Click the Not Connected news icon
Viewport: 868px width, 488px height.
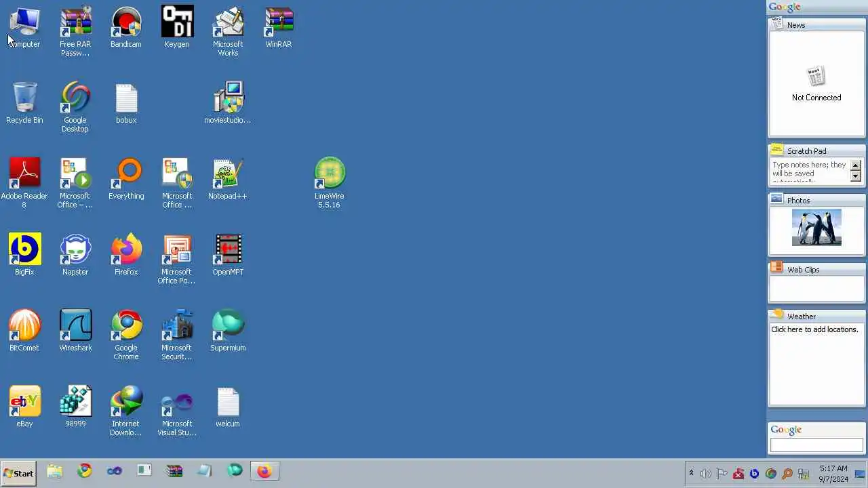coord(816,77)
